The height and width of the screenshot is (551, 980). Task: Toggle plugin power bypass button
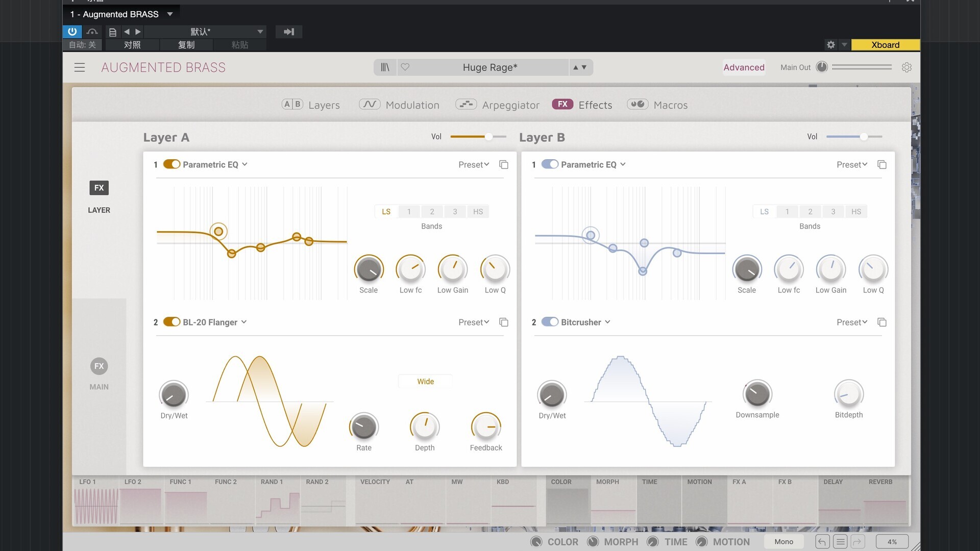pyautogui.click(x=72, y=32)
